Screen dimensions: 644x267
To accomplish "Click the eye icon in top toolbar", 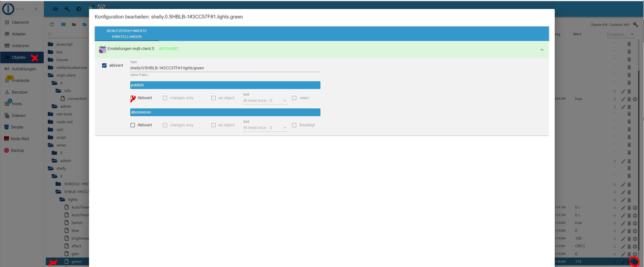I will click(x=56, y=9).
